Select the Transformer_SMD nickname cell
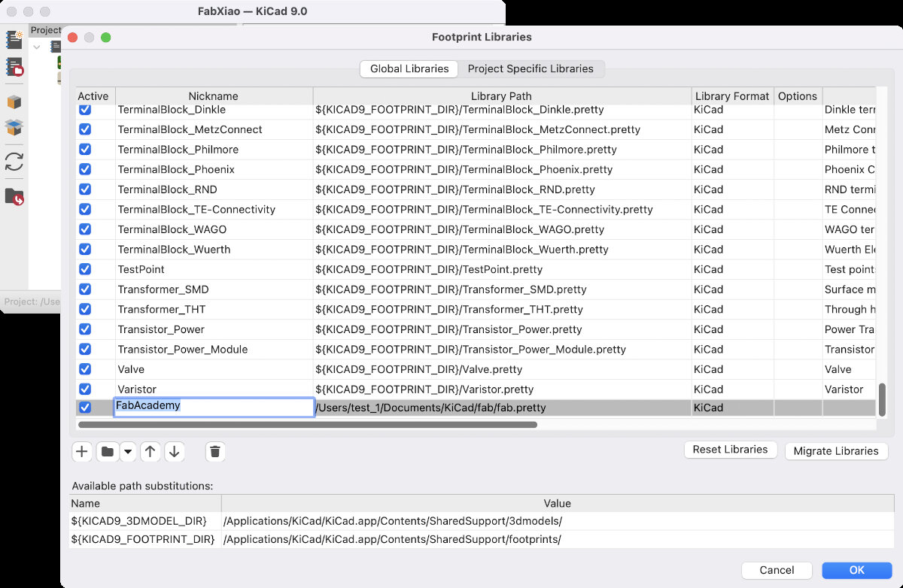The height and width of the screenshot is (588, 903). click(214, 289)
